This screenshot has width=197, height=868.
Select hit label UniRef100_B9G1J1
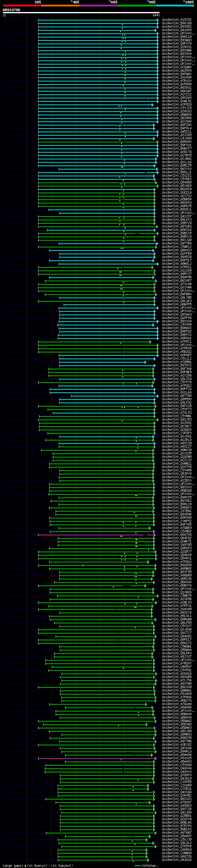[x=177, y=172]
